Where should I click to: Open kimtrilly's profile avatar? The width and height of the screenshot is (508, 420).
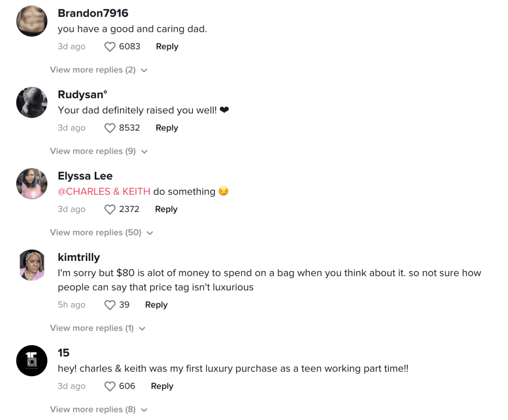[x=31, y=265]
